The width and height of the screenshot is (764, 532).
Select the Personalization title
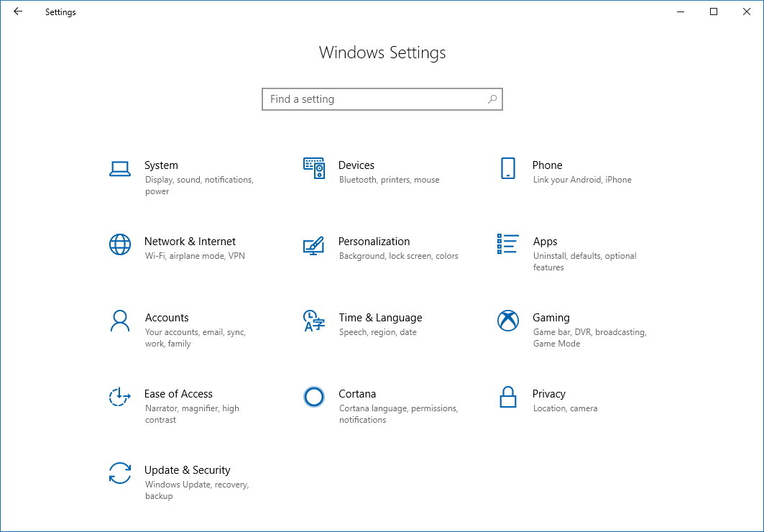[x=374, y=242]
